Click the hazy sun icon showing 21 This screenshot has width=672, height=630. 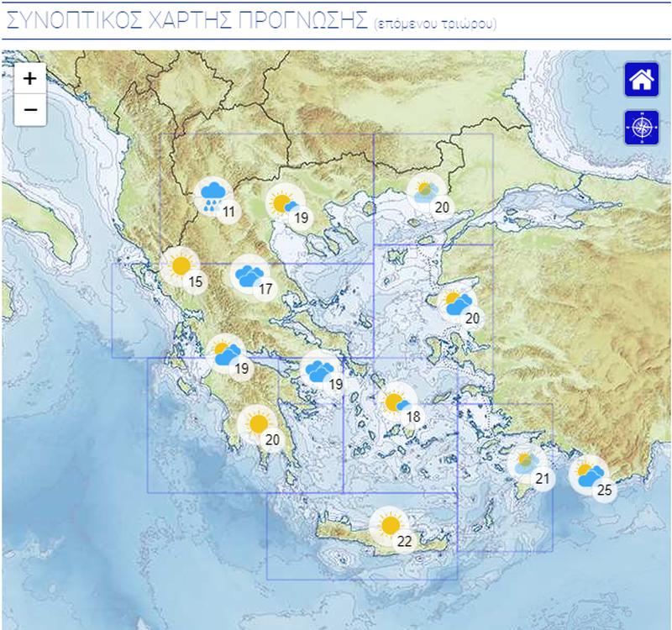point(528,464)
